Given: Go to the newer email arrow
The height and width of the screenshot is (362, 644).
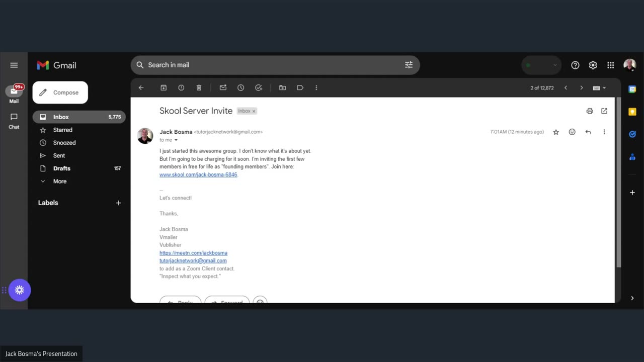Looking at the screenshot, I should [566, 88].
